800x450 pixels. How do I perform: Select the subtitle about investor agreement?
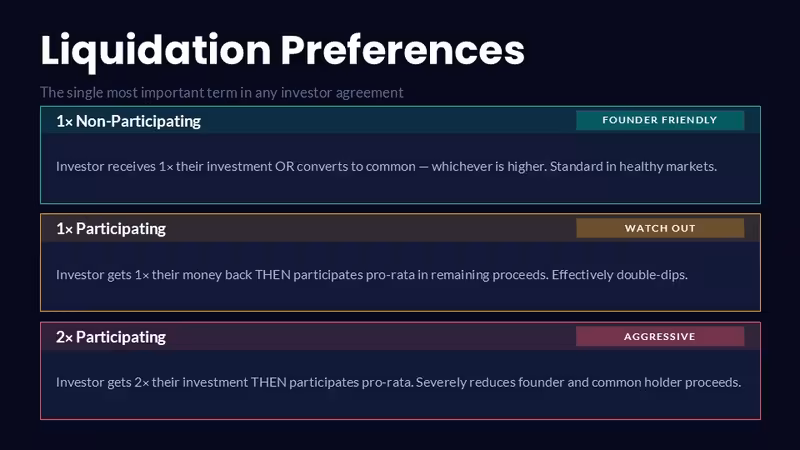(221, 92)
